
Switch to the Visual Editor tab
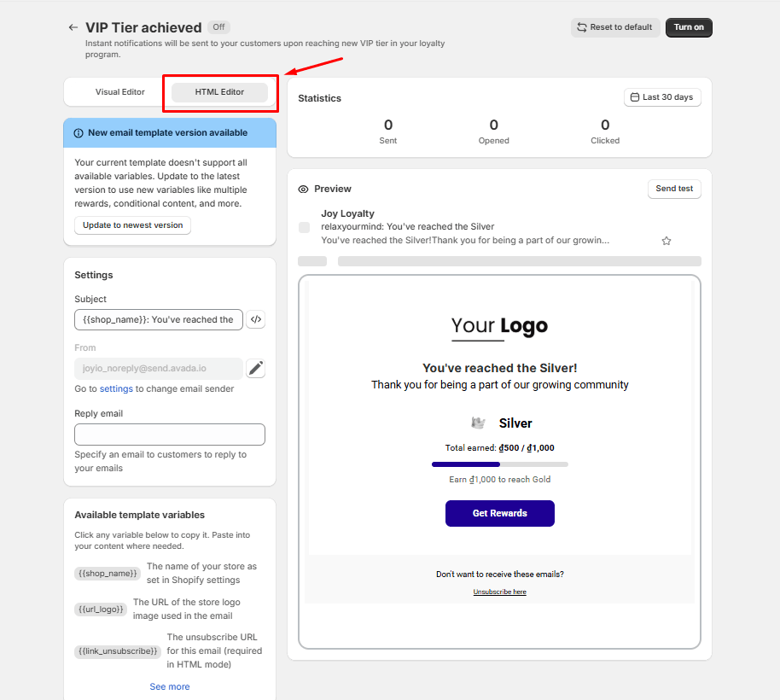(x=119, y=92)
